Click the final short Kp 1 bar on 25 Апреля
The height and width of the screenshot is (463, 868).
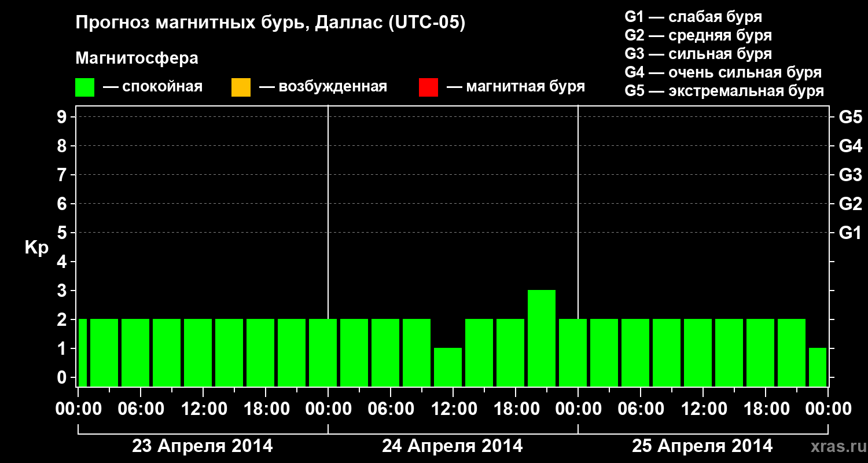818,367
